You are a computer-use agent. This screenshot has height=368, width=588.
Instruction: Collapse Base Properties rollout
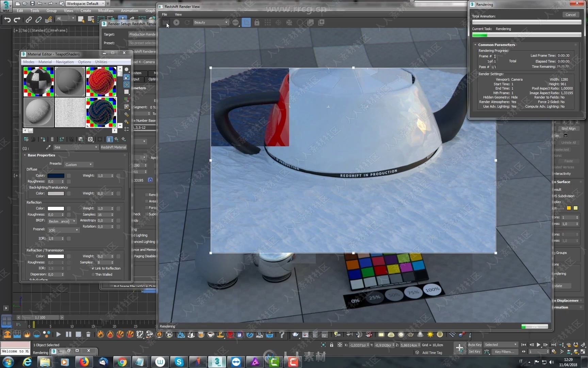click(41, 155)
